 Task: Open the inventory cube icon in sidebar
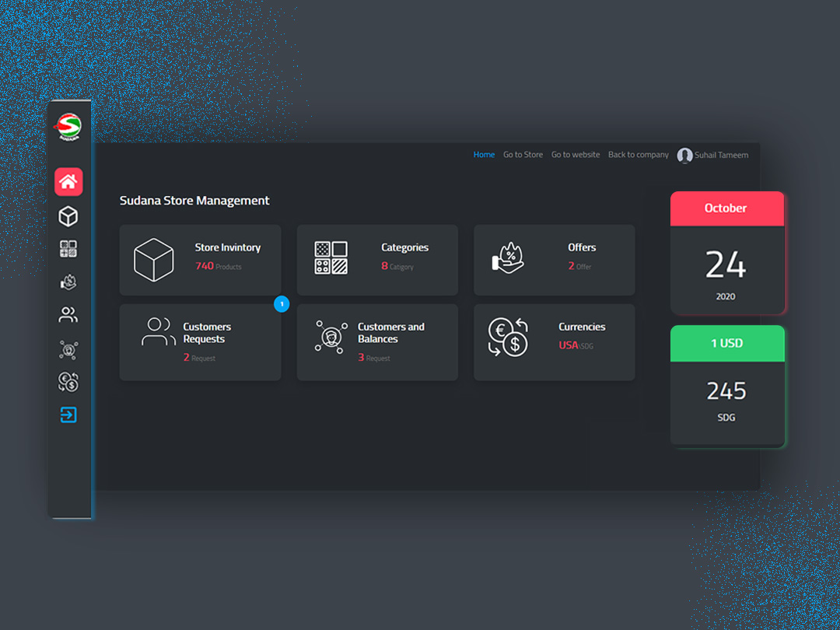pyautogui.click(x=68, y=216)
